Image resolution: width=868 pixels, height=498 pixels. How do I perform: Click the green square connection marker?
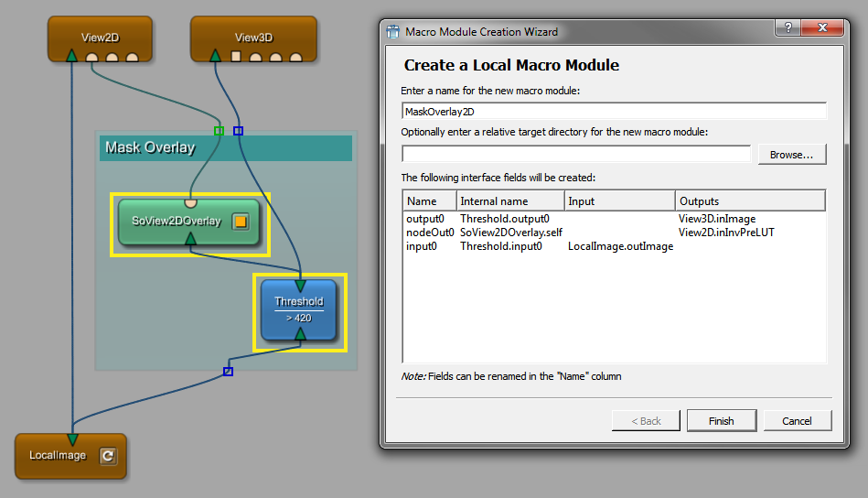tap(219, 131)
